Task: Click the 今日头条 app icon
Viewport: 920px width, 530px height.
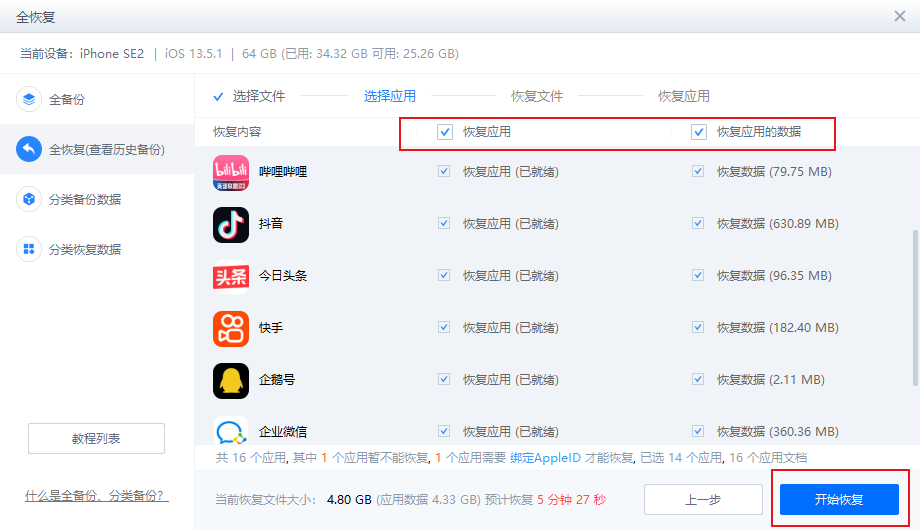Action: click(x=231, y=276)
